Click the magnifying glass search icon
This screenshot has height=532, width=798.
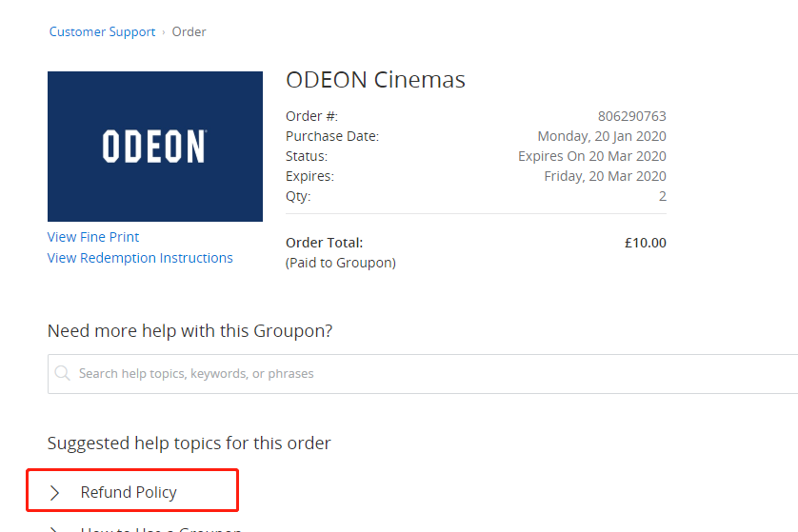pyautogui.click(x=62, y=373)
